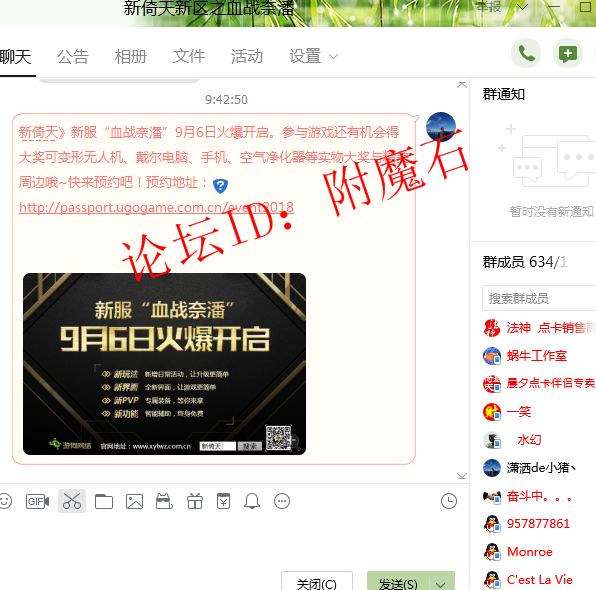Click chat scrollbar up arrow
Image resolution: width=596 pixels, height=590 pixels.
coord(462,85)
